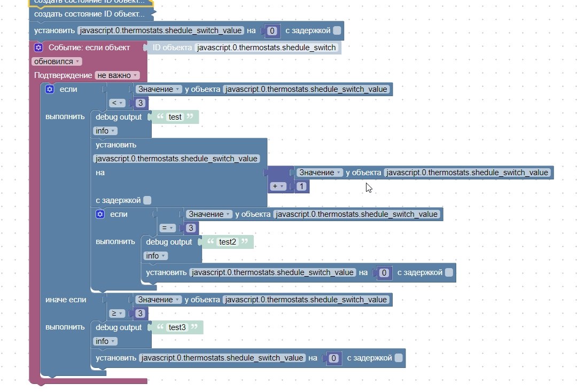Open the '≥' comparison operator dropdown
577x392 pixels.
pyautogui.click(x=117, y=313)
